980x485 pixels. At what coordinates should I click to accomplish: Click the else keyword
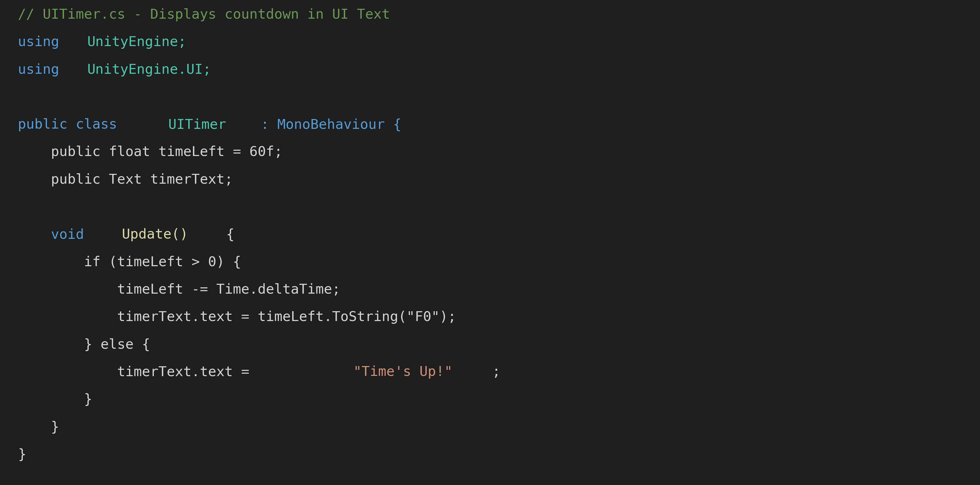(117, 344)
